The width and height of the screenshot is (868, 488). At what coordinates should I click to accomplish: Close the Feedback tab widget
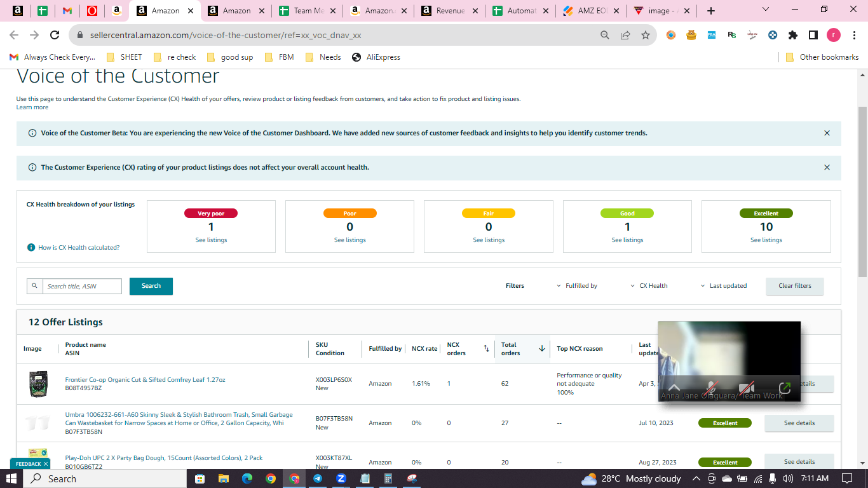tap(46, 464)
